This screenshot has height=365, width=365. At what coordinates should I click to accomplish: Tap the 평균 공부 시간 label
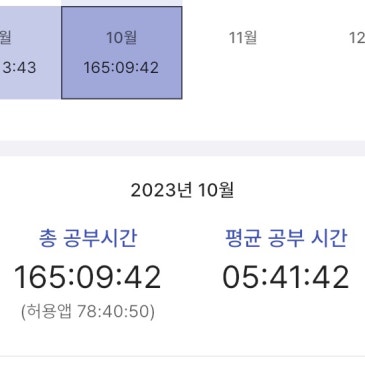(286, 238)
